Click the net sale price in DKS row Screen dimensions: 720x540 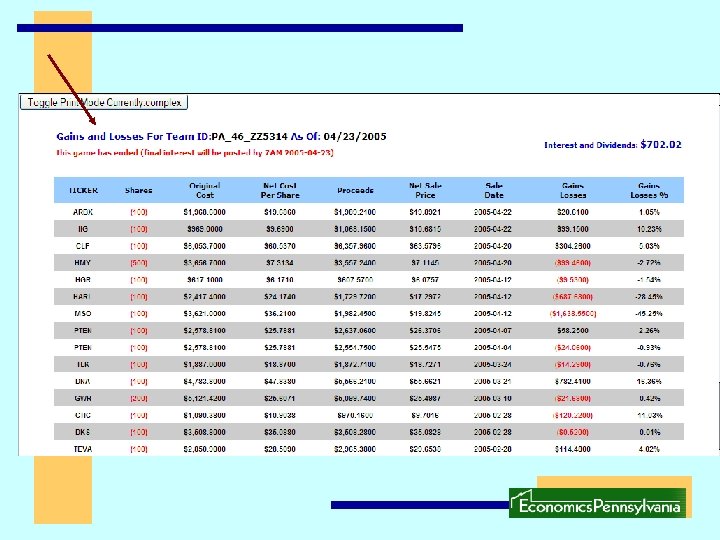425,432
